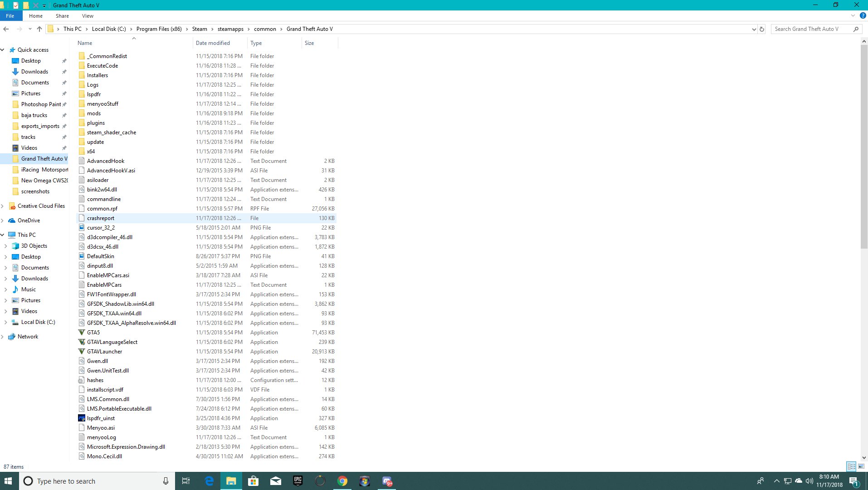Viewport: 868px width, 490px height.
Task: Open the Explorer help button
Action: (x=863, y=16)
